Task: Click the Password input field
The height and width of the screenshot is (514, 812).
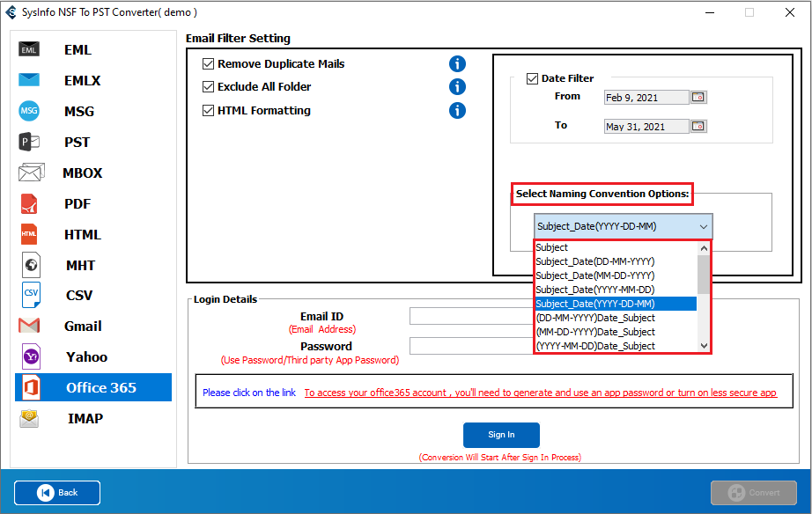Action: (472, 346)
